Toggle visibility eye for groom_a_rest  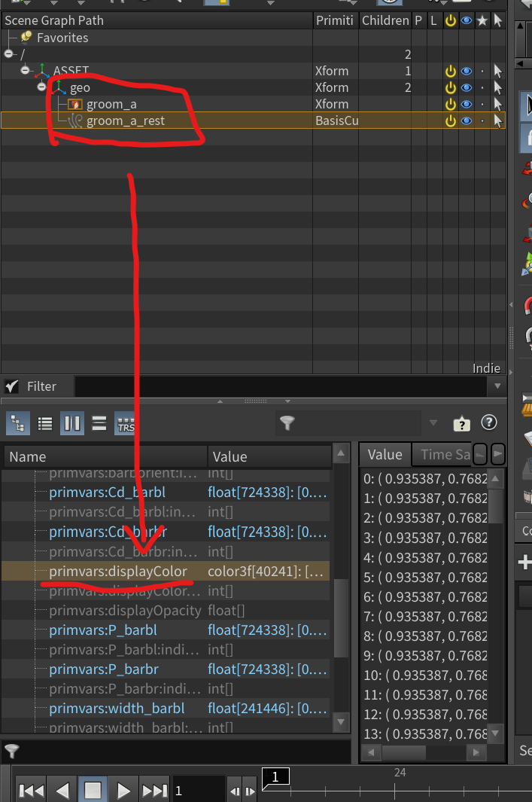(x=467, y=120)
